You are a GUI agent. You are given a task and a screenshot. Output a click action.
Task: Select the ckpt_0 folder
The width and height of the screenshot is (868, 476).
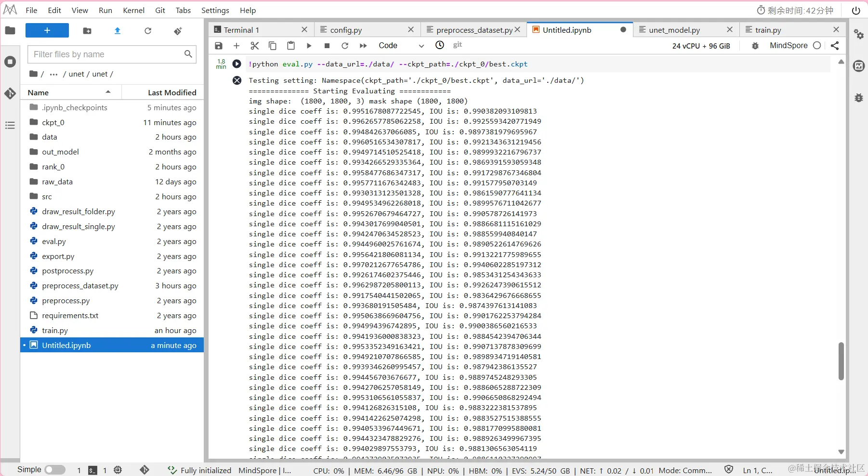point(112,122)
